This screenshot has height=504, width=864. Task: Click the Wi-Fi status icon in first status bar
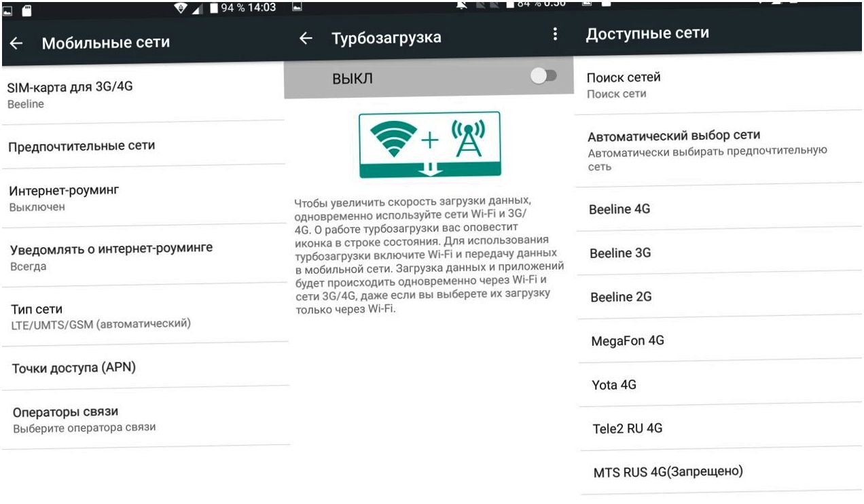(181, 8)
